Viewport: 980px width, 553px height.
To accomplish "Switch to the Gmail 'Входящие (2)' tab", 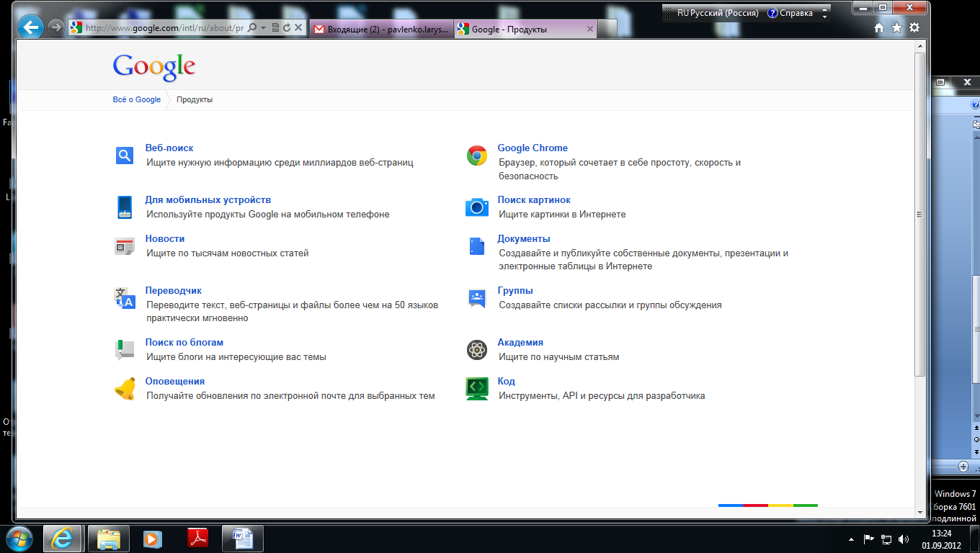I will [x=381, y=29].
